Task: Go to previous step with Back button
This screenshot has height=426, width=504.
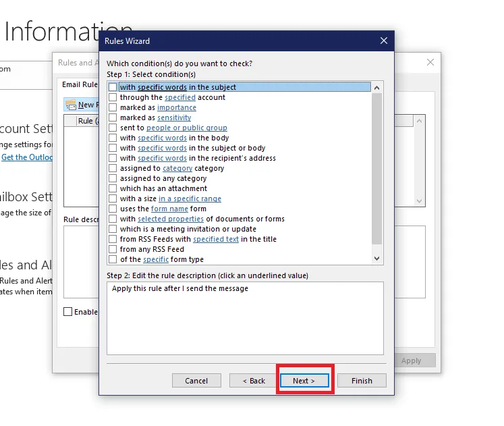Action: click(x=254, y=381)
